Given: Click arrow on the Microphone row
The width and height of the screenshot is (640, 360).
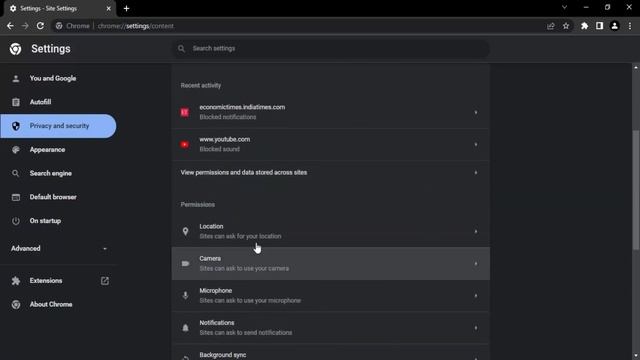Looking at the screenshot, I should click(476, 296).
